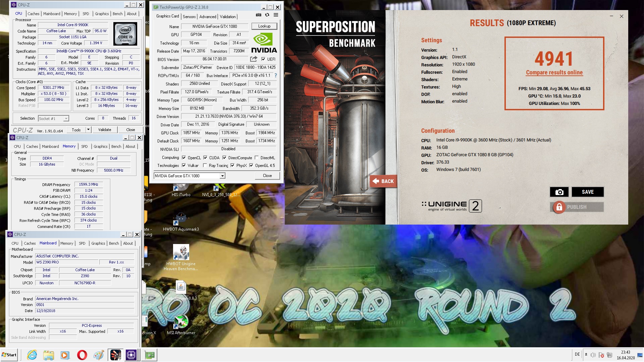
Task: Click the Close button in GPU-Z
Action: 267,176
